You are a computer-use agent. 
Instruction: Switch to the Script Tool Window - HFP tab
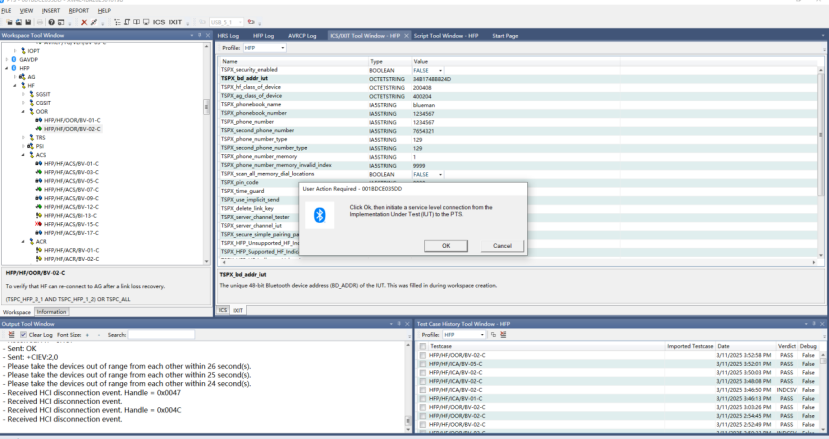pyautogui.click(x=446, y=36)
